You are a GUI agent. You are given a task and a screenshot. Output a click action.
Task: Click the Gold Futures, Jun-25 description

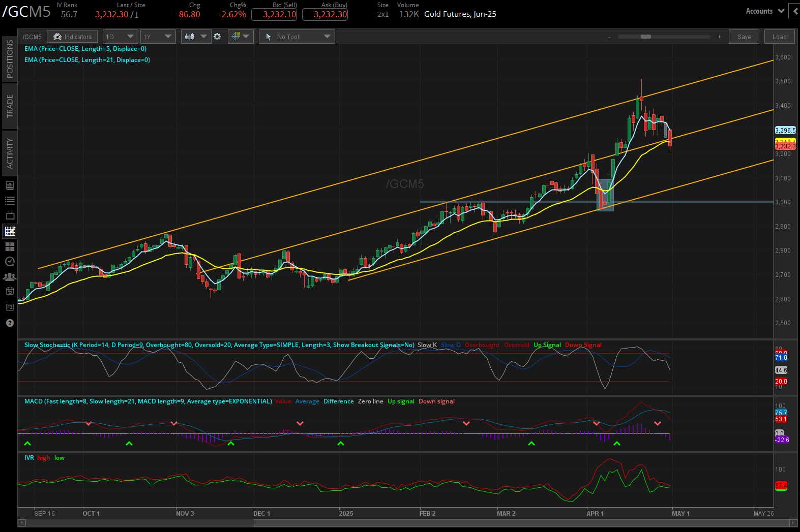(x=460, y=14)
